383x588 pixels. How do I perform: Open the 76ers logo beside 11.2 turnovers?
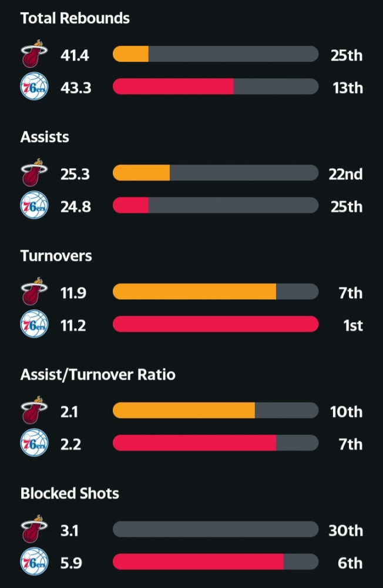click(34, 324)
